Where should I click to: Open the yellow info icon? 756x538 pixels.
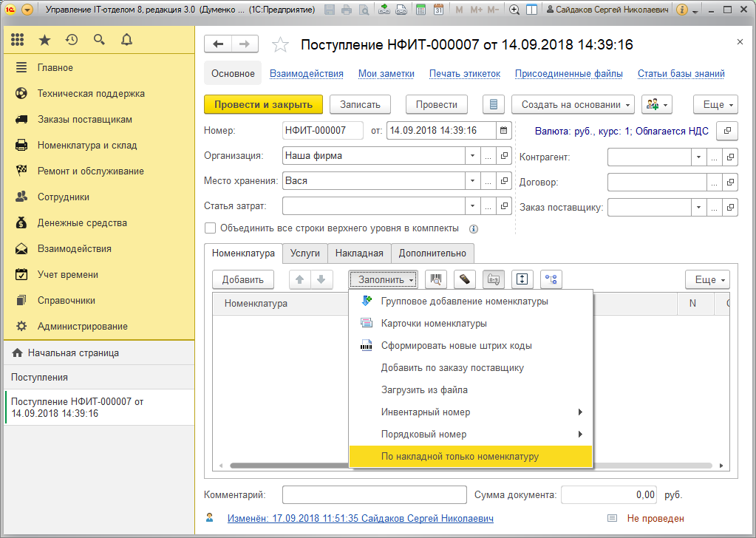point(681,9)
